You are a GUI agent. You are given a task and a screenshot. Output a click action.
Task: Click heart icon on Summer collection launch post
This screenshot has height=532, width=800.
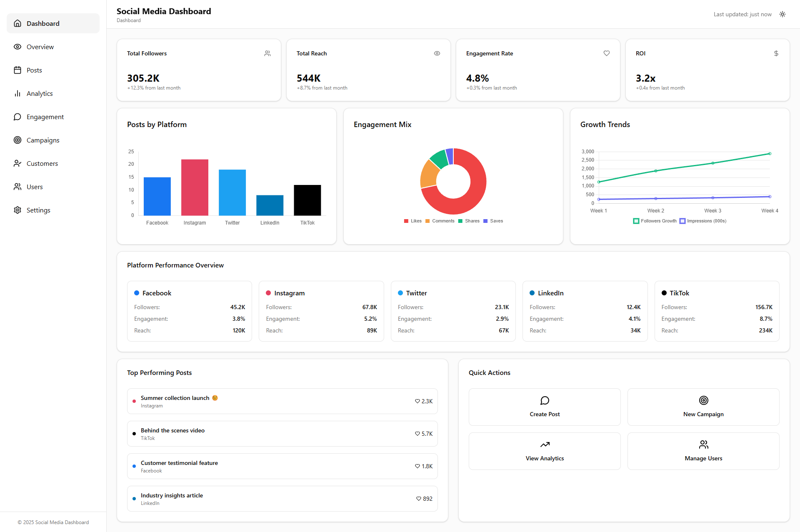coord(417,401)
